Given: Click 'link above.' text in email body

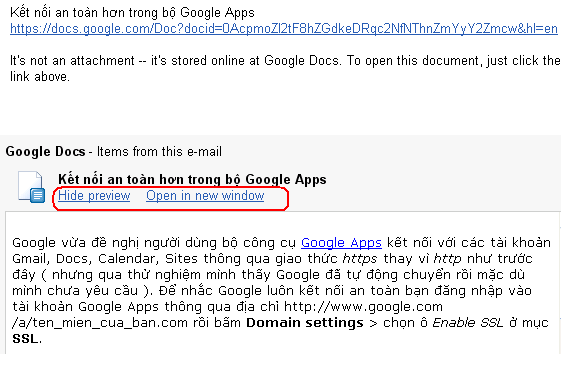Looking at the screenshot, I should coord(40,77).
